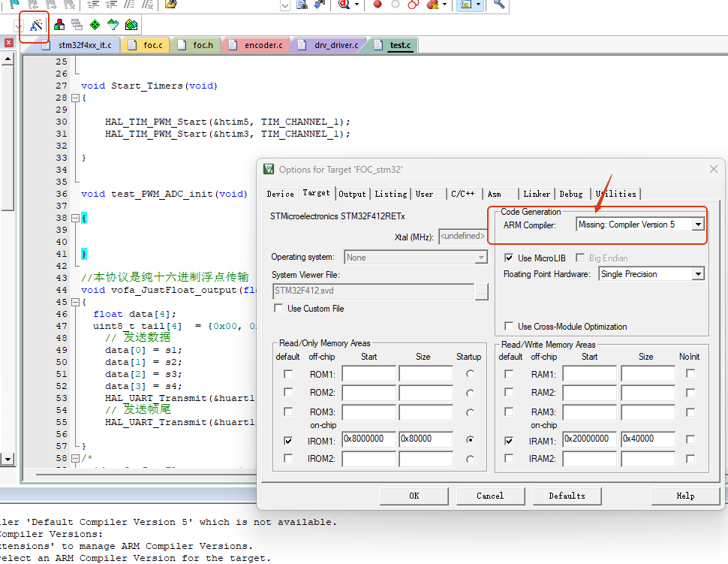Click enable/disable breakpoint hollow circle icon
728x564 pixels.
395,5
